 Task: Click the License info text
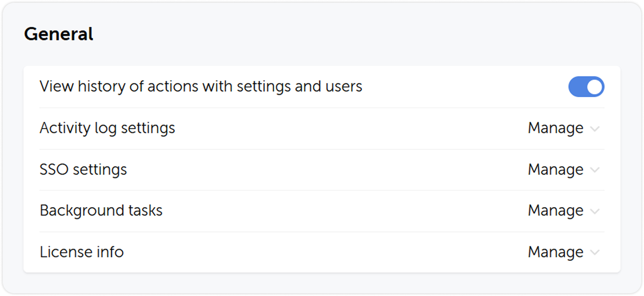click(82, 251)
